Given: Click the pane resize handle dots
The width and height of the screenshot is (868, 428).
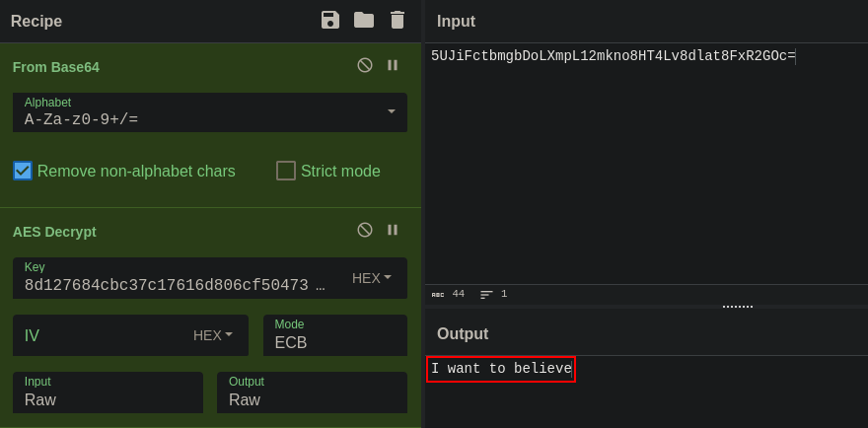Looking at the screenshot, I should click(x=737, y=307).
